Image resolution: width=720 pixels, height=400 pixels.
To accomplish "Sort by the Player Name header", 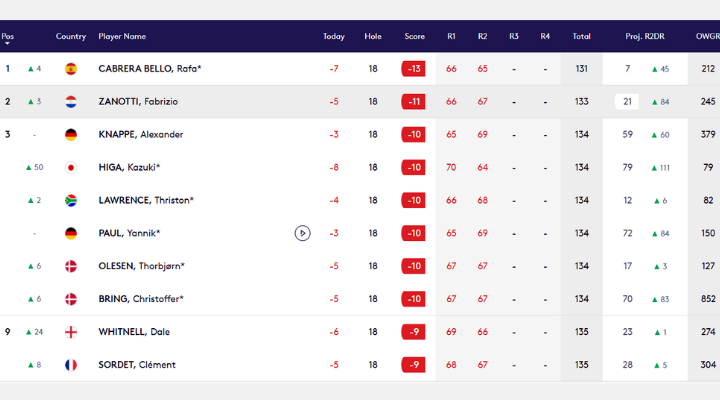I will (122, 36).
